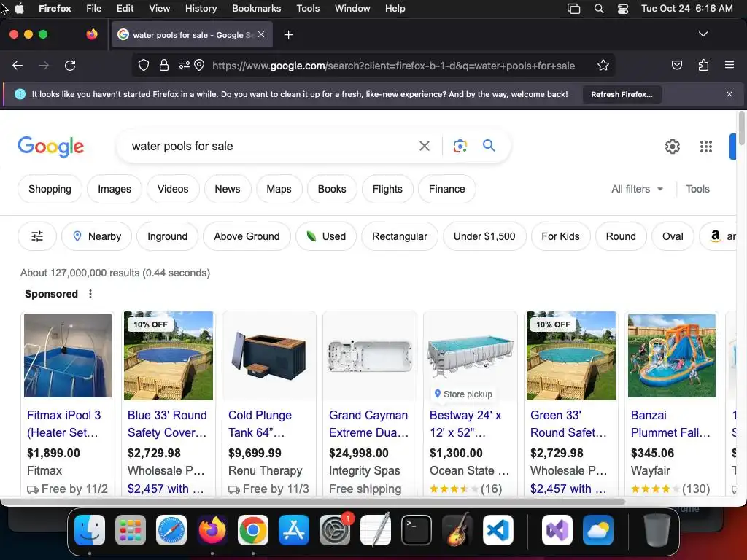747x560 pixels.
Task: Switch to Shopping results tab
Action: click(x=50, y=189)
